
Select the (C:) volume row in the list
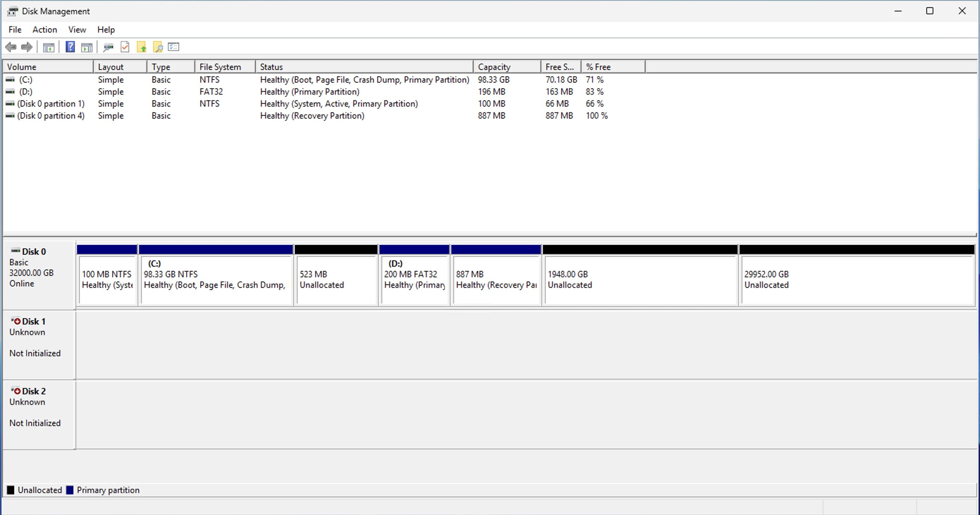324,80
